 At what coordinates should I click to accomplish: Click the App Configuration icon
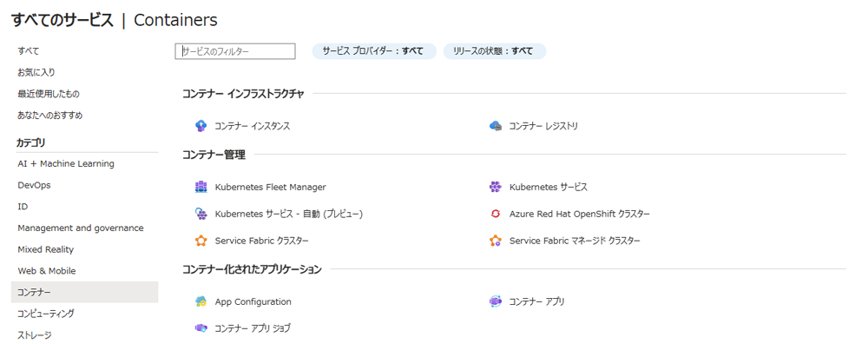pos(201,302)
